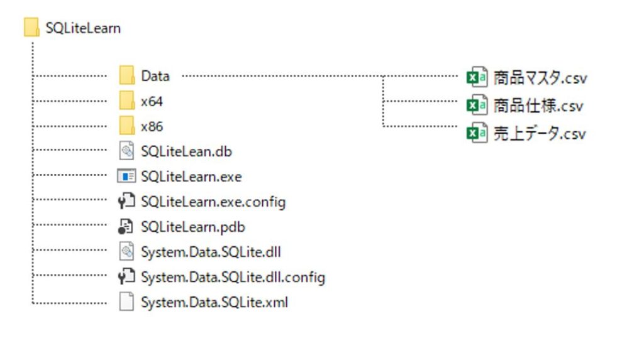Click the SQLiteLearn.exe.config wrench icon
The width and height of the screenshot is (644, 348).
(126, 200)
